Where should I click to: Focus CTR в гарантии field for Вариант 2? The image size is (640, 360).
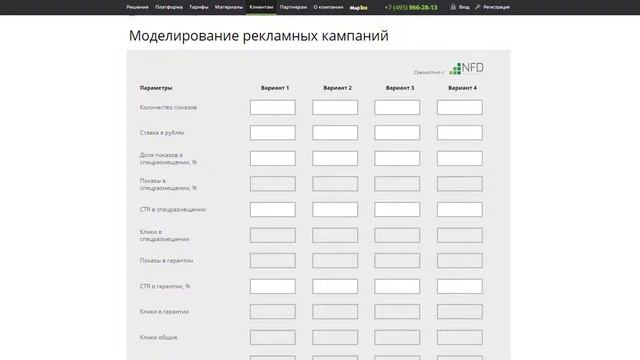point(335,286)
